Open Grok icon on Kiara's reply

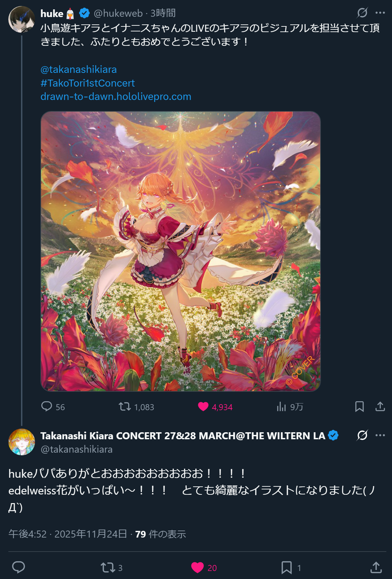[362, 435]
